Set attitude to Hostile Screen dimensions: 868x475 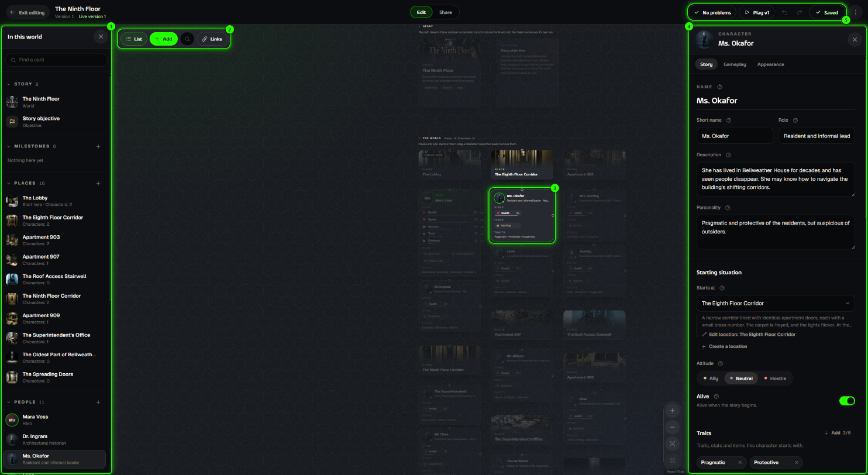[775, 378]
